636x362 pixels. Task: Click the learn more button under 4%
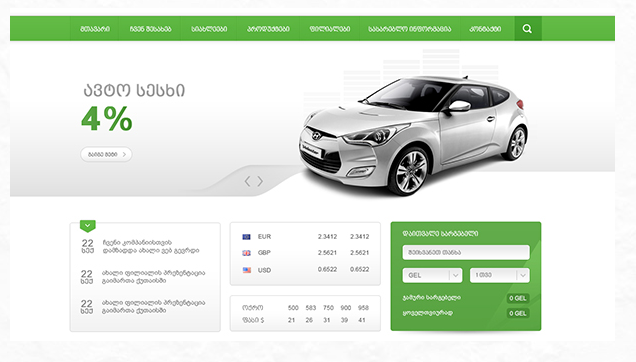click(x=106, y=154)
